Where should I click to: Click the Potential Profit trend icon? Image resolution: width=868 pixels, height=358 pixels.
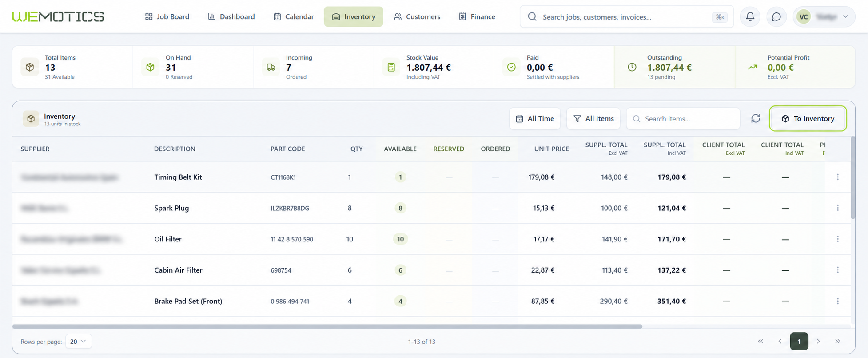(753, 67)
